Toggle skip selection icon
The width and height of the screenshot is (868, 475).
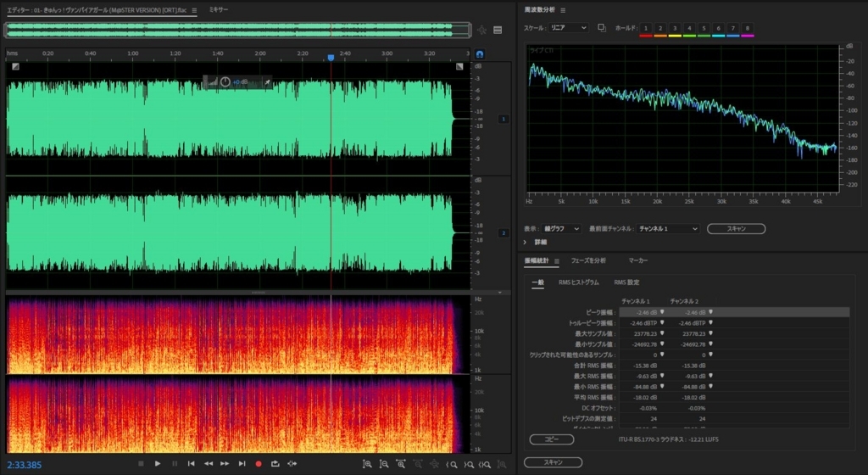click(x=292, y=464)
